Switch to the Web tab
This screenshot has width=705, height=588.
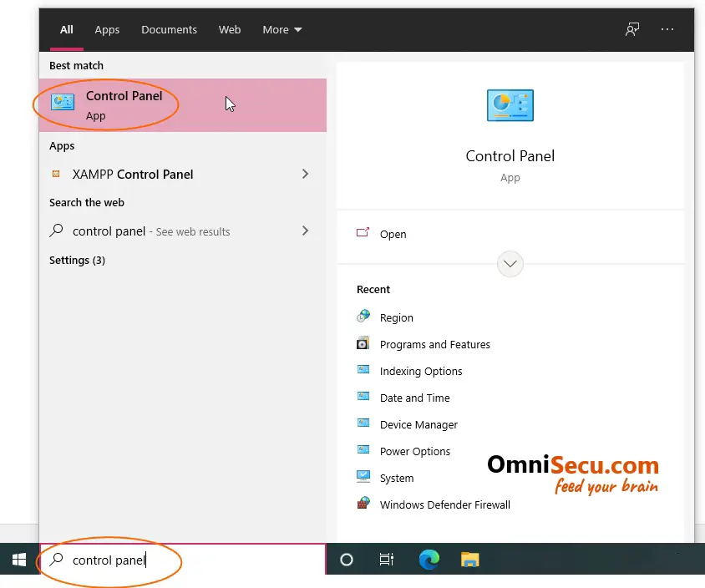[230, 30]
